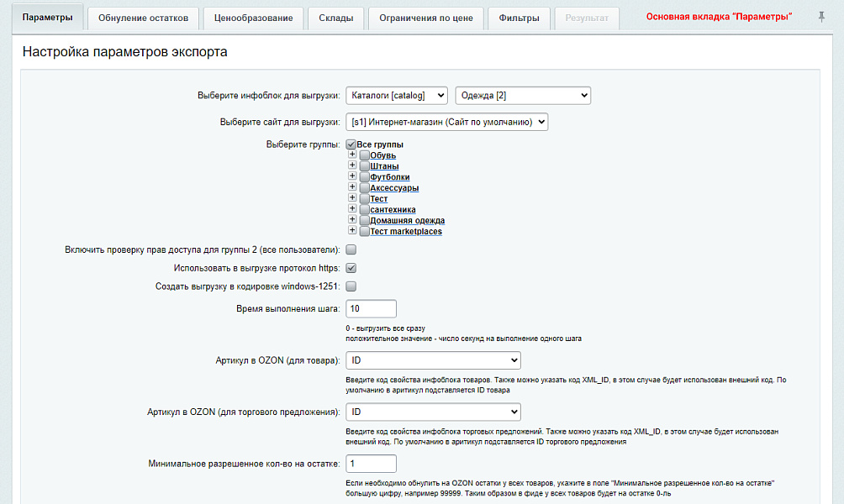The width and height of the screenshot is (844, 504).
Task: Uncheck the Все группы checkbox
Action: 351,144
